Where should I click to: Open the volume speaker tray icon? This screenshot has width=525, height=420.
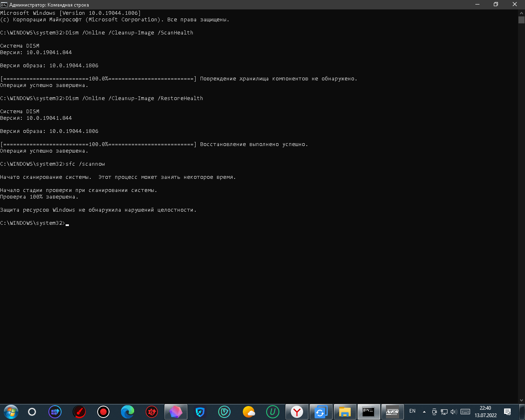click(454, 412)
